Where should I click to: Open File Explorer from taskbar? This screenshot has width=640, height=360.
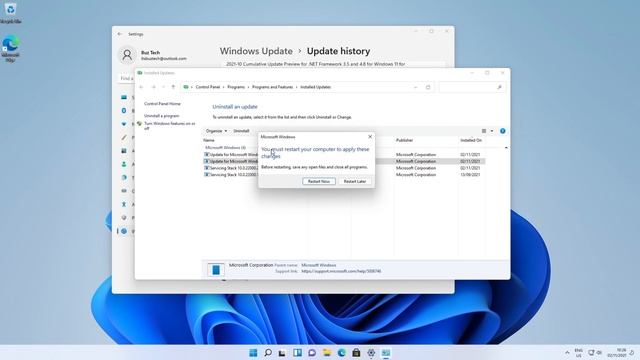(327, 353)
